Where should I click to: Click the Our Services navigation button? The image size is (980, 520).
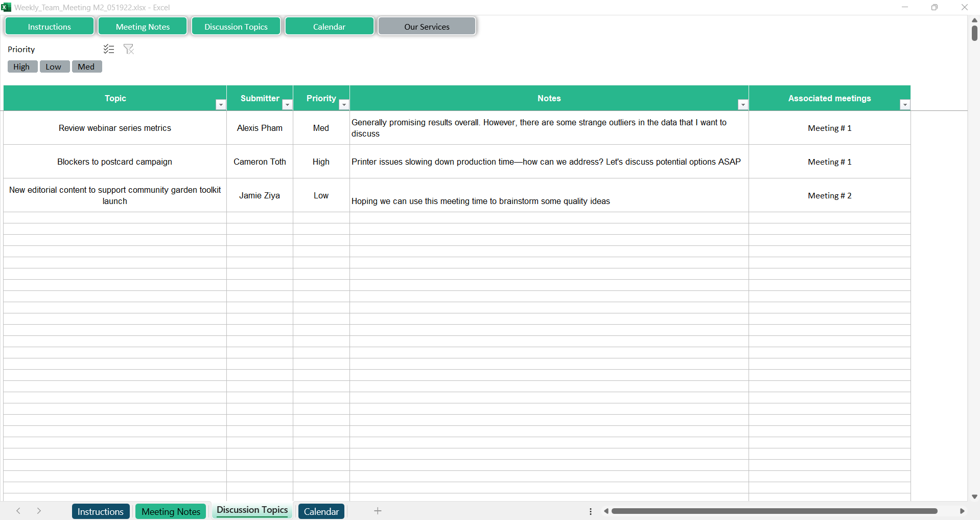(x=427, y=27)
